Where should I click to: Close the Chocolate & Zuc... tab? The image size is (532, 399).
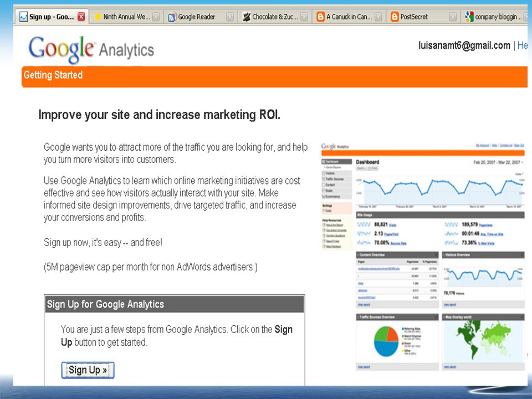(x=304, y=17)
